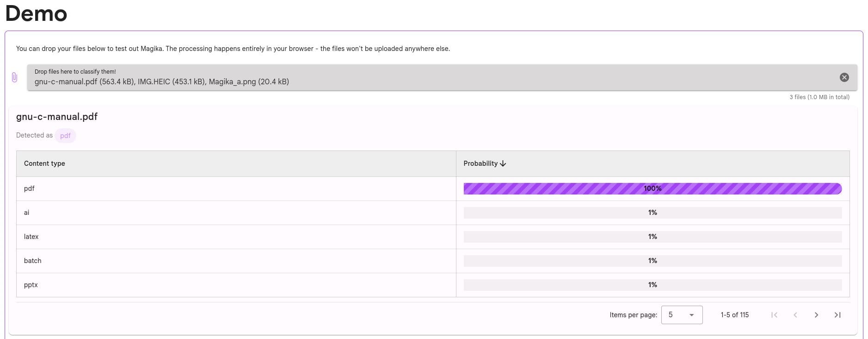Click the gnu-c-manual.pdf result heading
Image resolution: width=868 pixels, height=339 pixels.
[57, 117]
